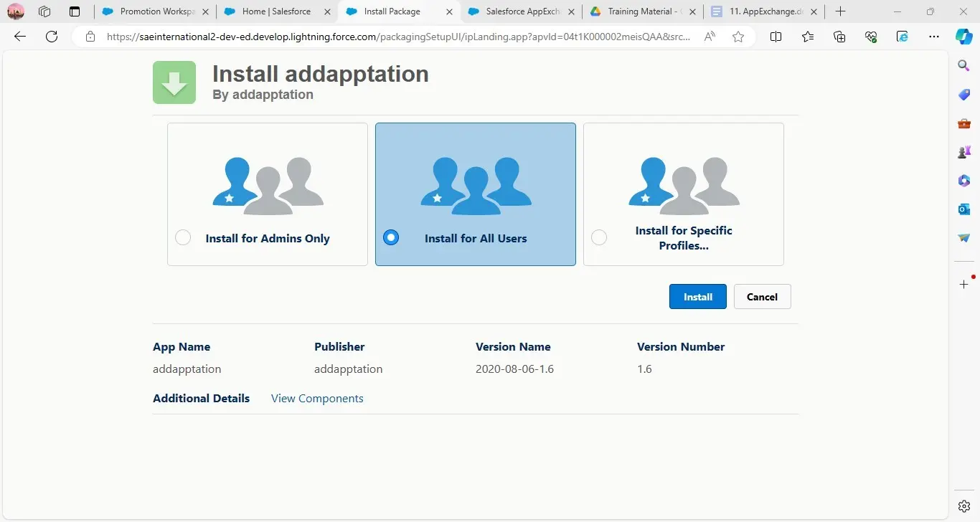This screenshot has width=980, height=522.
Task: Open the Tools briefcase sidebar icon
Action: click(x=964, y=123)
